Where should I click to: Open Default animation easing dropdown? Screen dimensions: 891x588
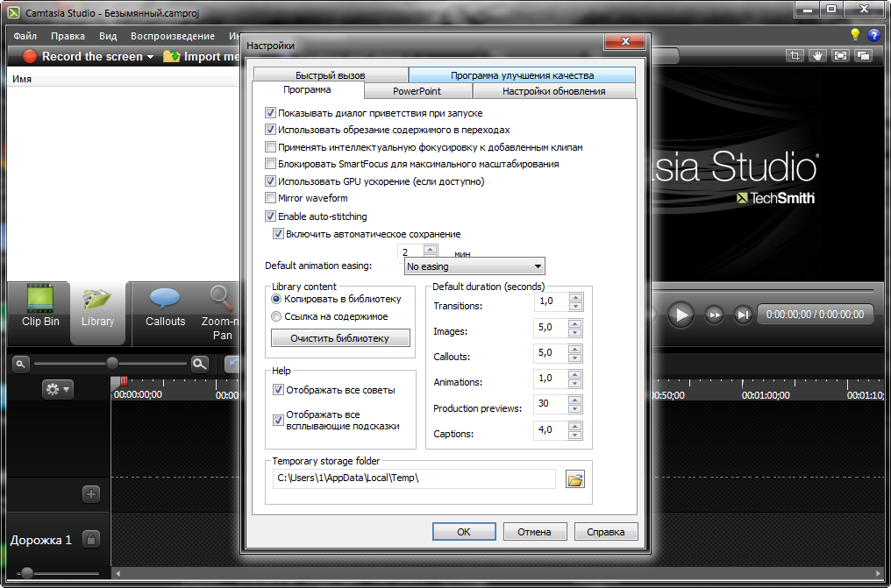coord(474,266)
